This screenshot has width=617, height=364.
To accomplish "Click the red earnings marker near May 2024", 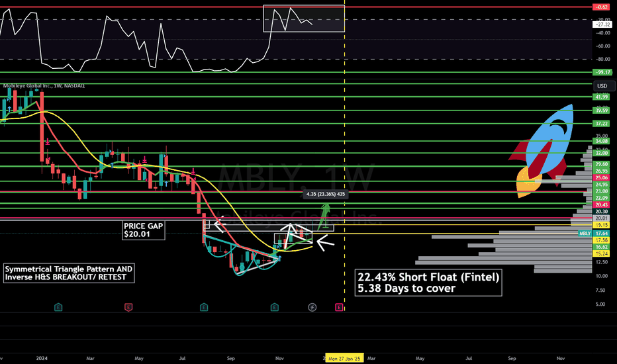I will (128, 307).
